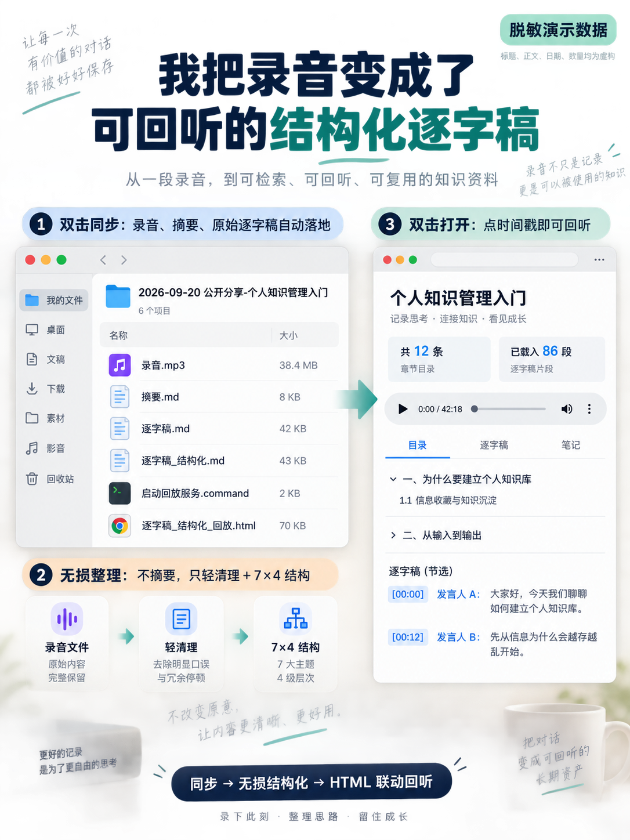
Task: Click 发言人 B: speaker label
Action: click(458, 637)
